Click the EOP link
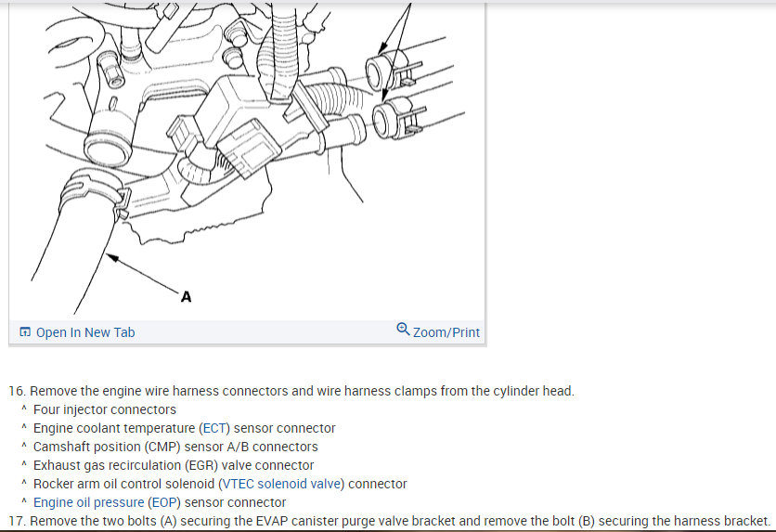 click(x=164, y=502)
